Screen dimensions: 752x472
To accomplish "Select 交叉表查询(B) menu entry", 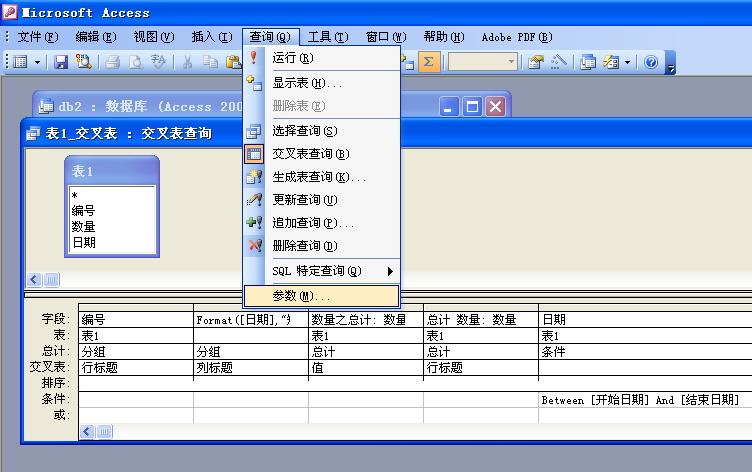I will [x=322, y=154].
